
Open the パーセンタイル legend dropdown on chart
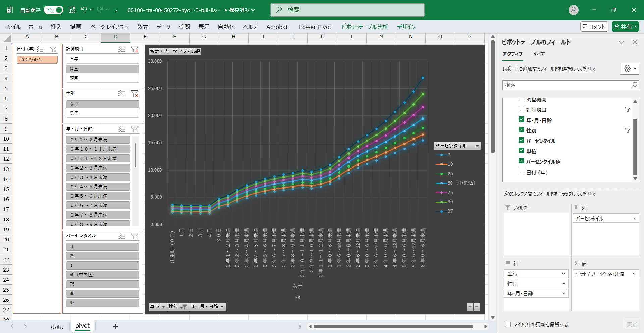click(477, 146)
